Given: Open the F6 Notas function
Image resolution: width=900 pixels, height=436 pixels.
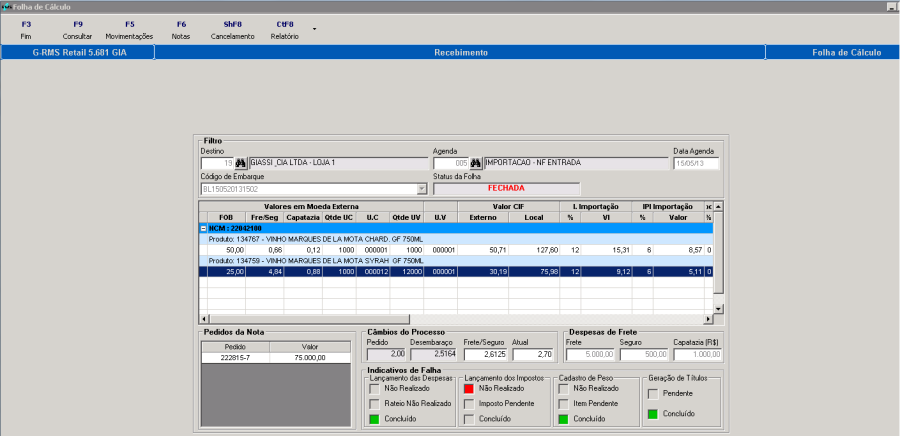Looking at the screenshot, I should point(181,30).
